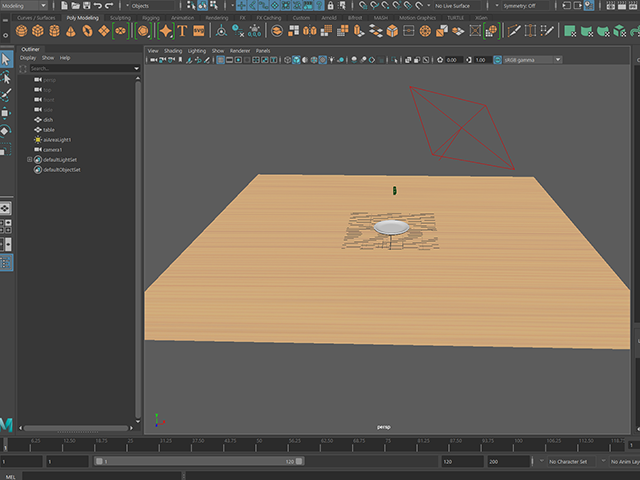Open the sRGB gamma view transform dropdown
Screen dimensions: 640x480
[x=532, y=60]
